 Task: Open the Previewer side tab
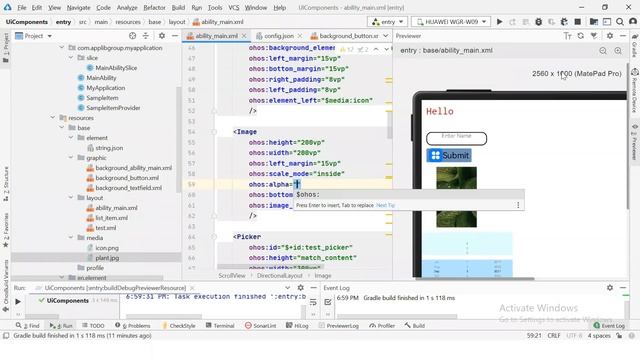tap(635, 142)
